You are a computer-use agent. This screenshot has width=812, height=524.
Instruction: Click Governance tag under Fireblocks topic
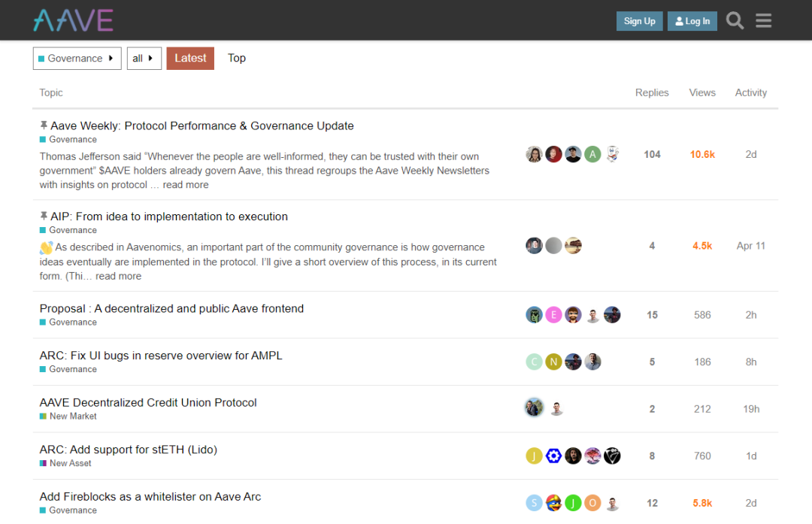click(68, 510)
